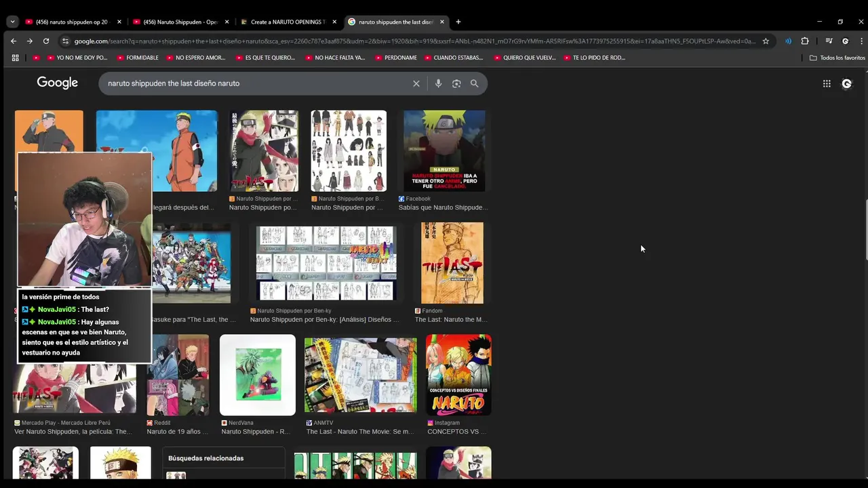868x488 pixels.
Task: Click the google.com address bar URL
Action: tap(415, 41)
